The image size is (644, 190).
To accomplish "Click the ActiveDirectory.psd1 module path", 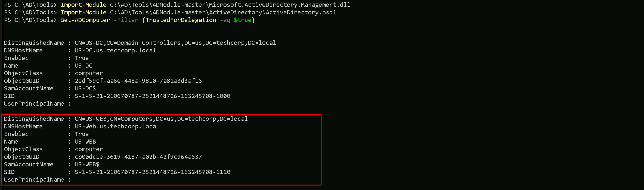I will (x=223, y=12).
